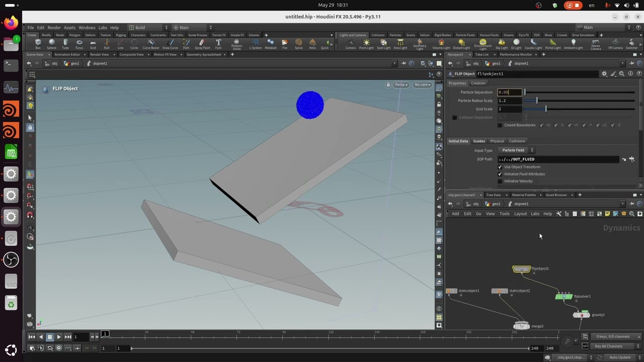Select the L-System shelf tool
The image size is (644, 362).
point(256,44)
